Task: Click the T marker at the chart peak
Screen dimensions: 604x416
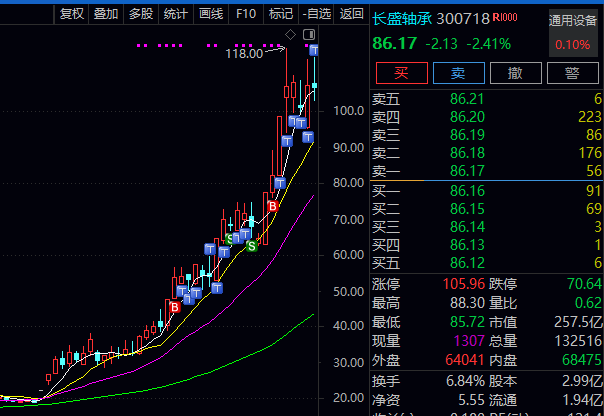Action: [x=314, y=50]
